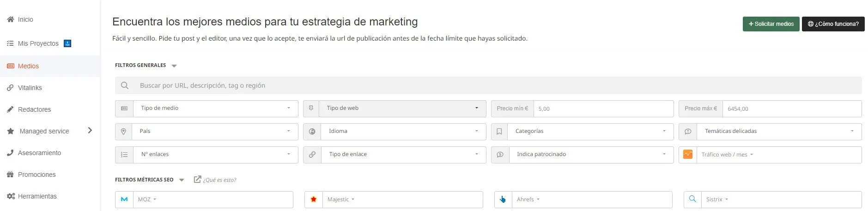Image resolution: width=868 pixels, height=211 pixels.
Task: Click the location marker icon beside País
Action: click(123, 132)
